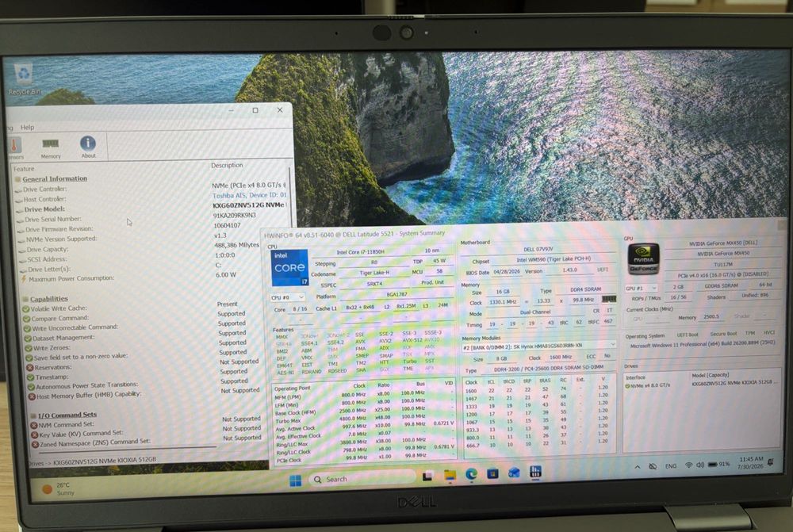Click the Toshiba AIS Host Controller link

pyautogui.click(x=249, y=195)
